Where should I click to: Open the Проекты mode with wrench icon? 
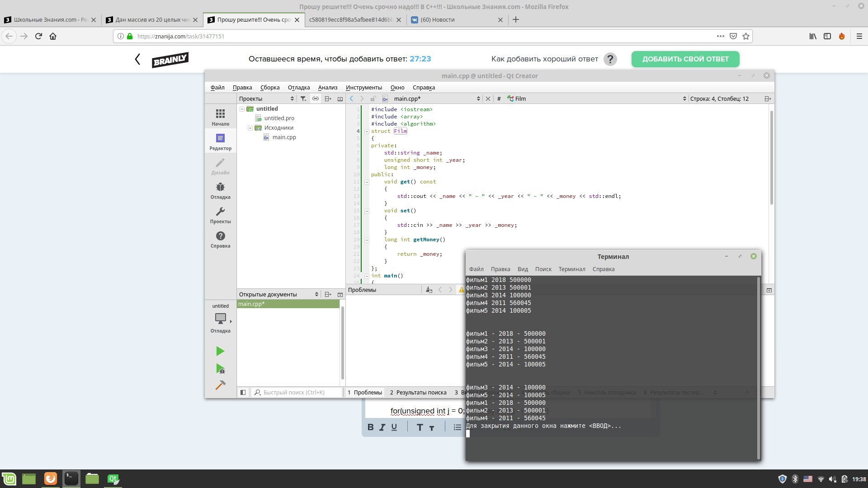[x=220, y=215]
